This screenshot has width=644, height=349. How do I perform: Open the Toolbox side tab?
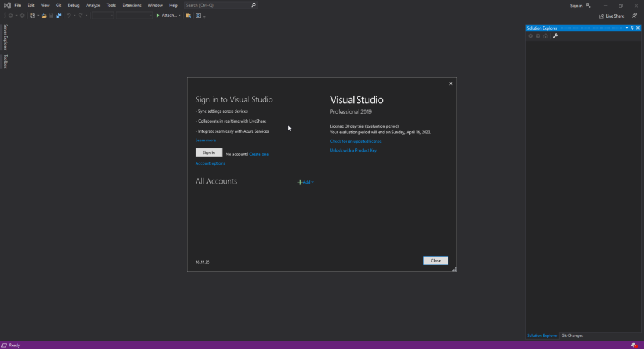tap(5, 61)
